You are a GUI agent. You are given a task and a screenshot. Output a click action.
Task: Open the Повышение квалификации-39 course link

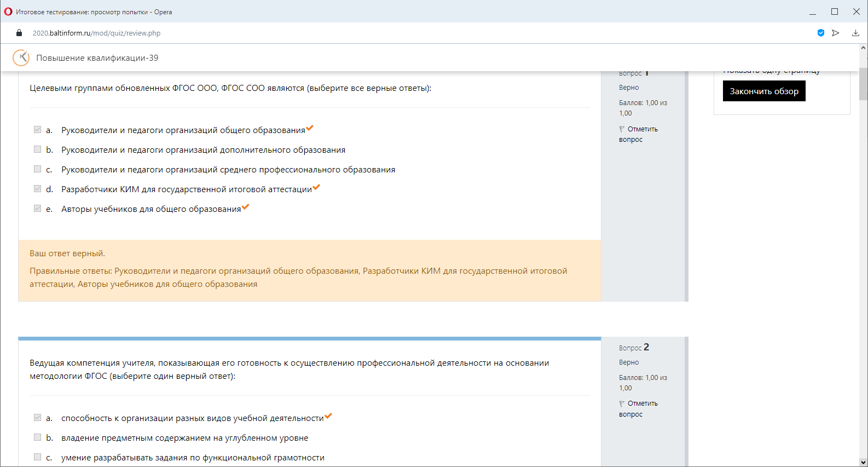click(x=97, y=57)
